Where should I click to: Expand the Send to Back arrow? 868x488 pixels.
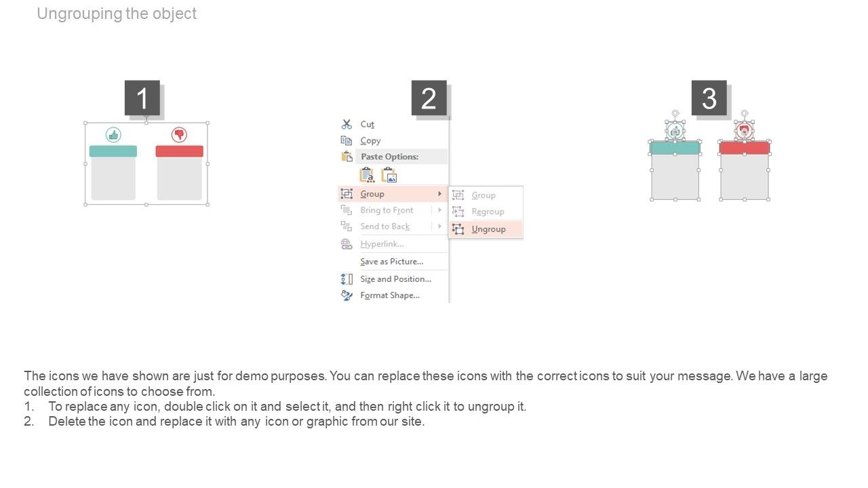click(x=439, y=226)
